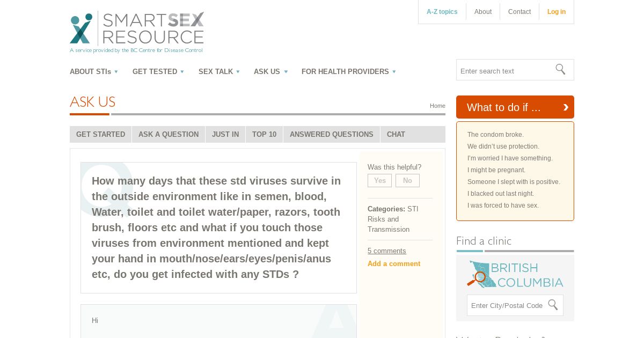Open the TOP 10 tab
644x338 pixels.
(x=264, y=134)
